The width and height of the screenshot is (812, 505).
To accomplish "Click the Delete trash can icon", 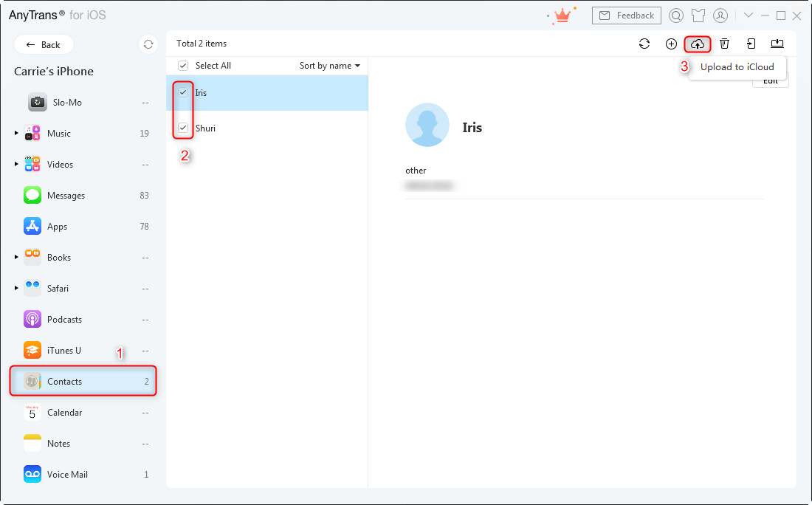I will (724, 44).
